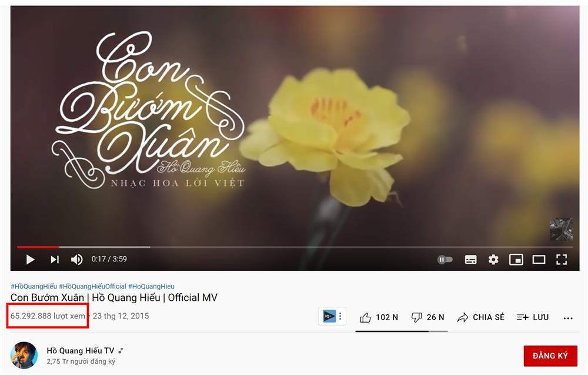Open Hồ Quang Hiếu TV channel avatar
Image resolution: width=588 pixels, height=375 pixels.
[x=24, y=355]
